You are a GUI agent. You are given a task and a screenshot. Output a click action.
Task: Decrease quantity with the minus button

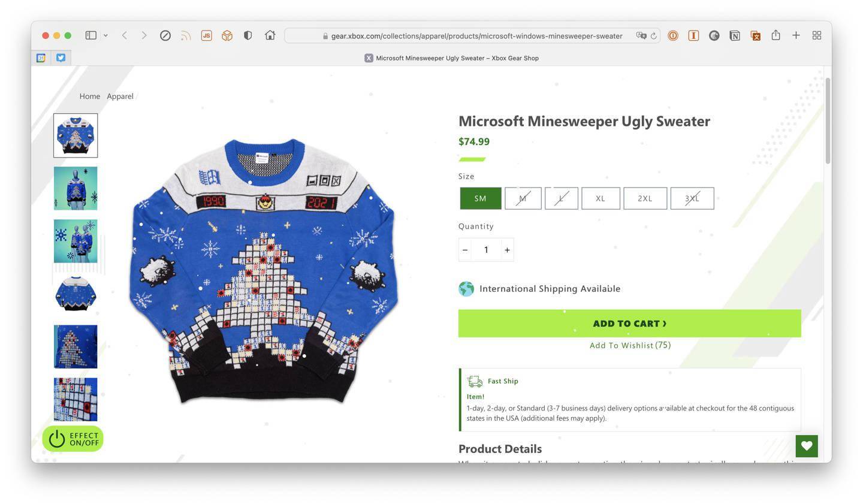(x=465, y=250)
